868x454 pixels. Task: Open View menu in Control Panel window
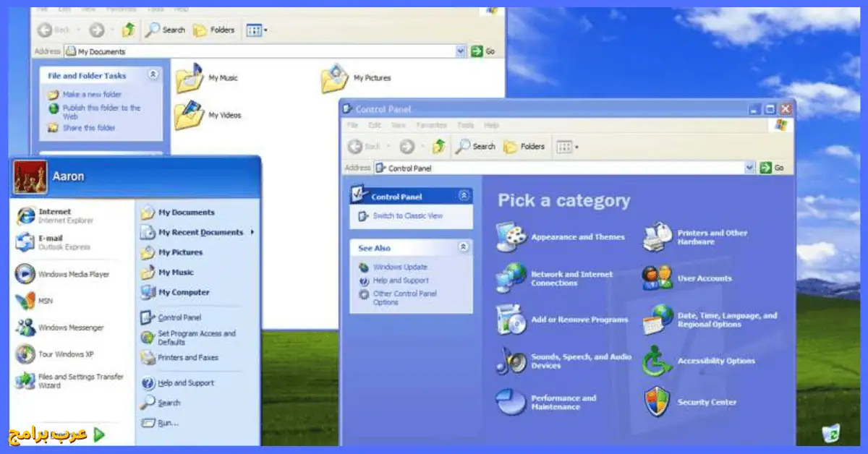[x=399, y=125]
